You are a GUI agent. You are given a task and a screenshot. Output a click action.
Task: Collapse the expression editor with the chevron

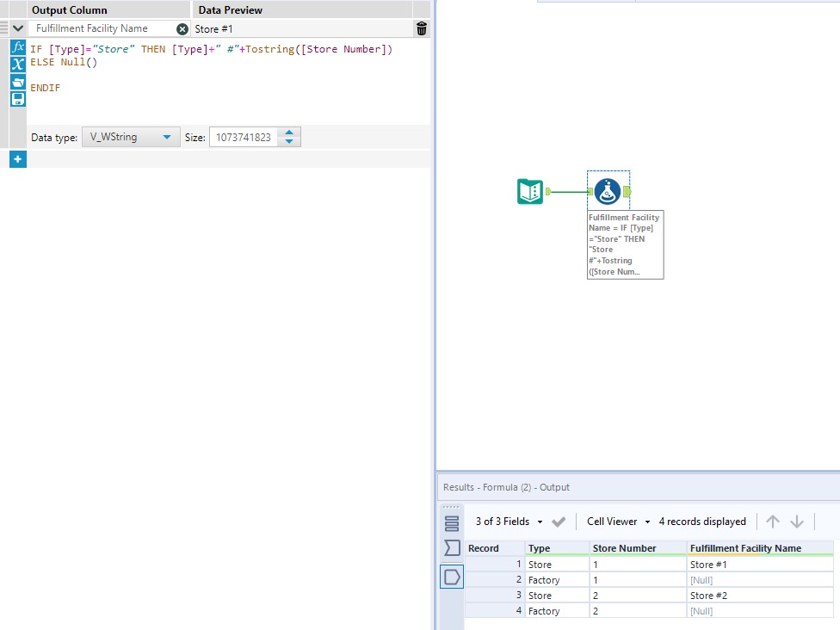coord(17,28)
